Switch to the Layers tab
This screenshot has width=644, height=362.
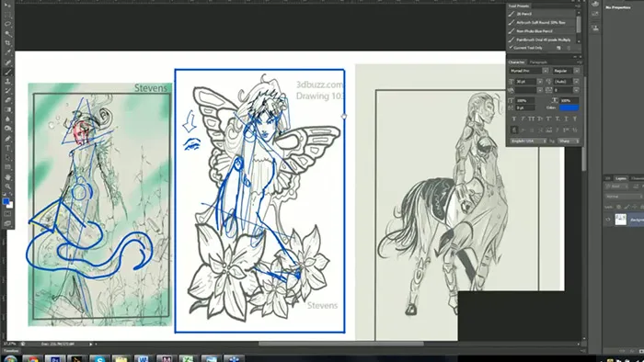coord(621,178)
